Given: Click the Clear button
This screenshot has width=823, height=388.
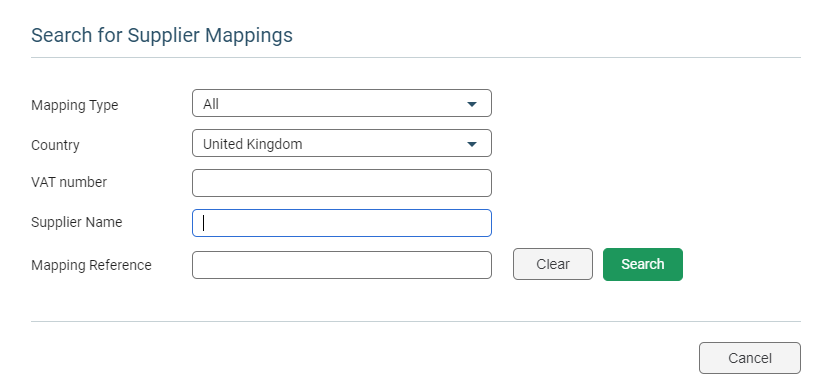Looking at the screenshot, I should pos(553,264).
